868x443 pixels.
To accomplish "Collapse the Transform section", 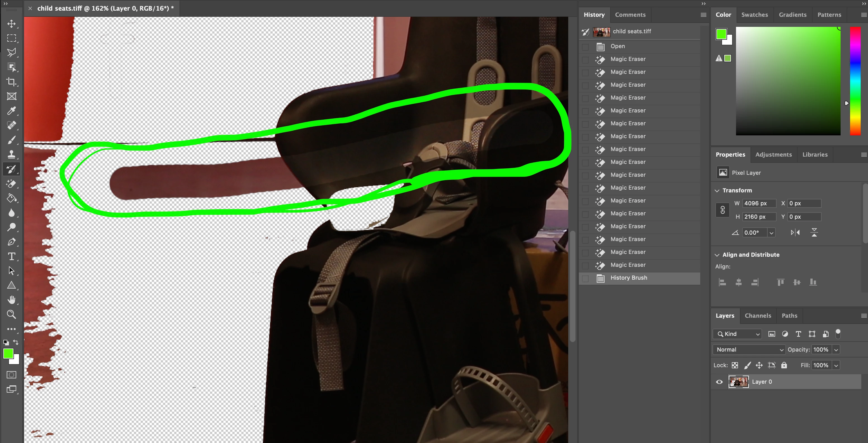I will [x=717, y=190].
